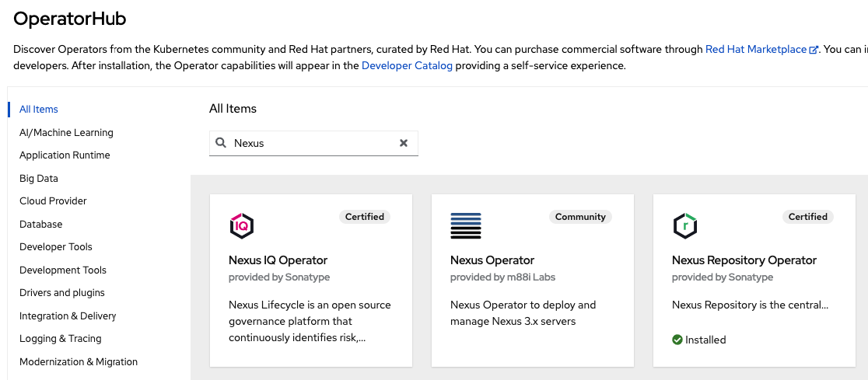The width and height of the screenshot is (868, 380).
Task: Click the green Installed checkmark icon
Action: pyautogui.click(x=677, y=340)
